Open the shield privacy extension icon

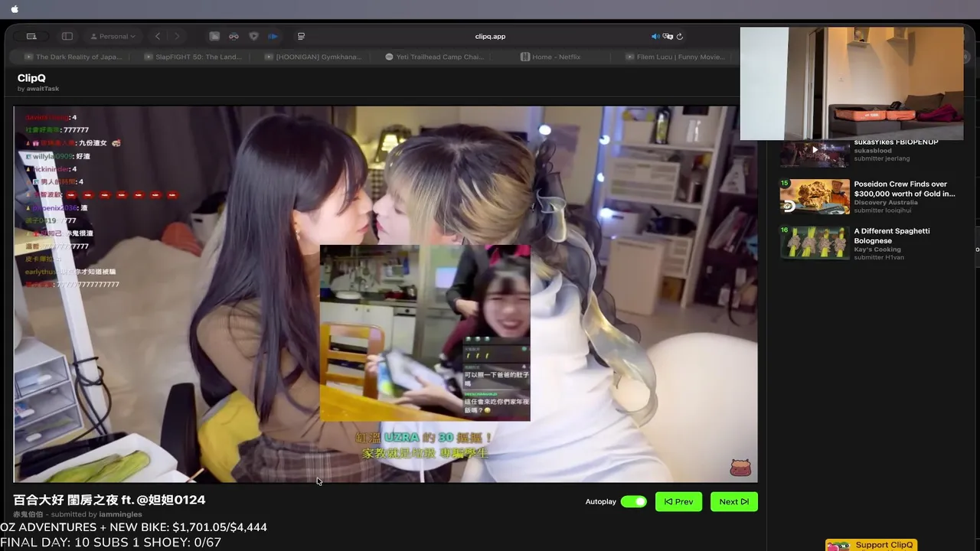253,36
